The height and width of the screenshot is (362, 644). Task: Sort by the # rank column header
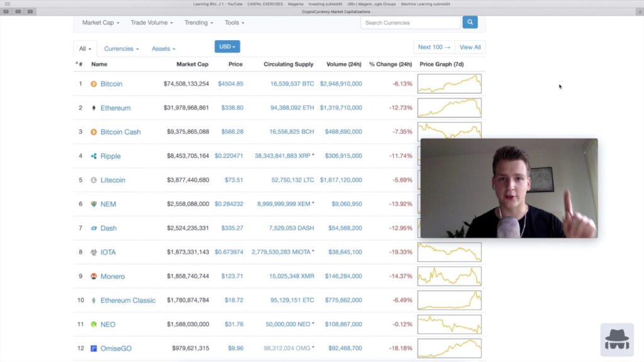click(79, 64)
